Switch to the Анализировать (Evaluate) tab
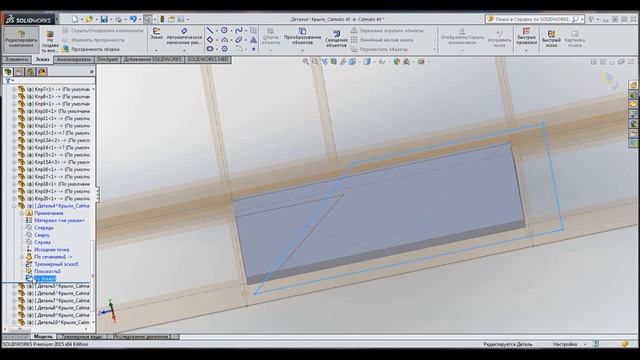The height and width of the screenshot is (360, 640). coord(73,60)
